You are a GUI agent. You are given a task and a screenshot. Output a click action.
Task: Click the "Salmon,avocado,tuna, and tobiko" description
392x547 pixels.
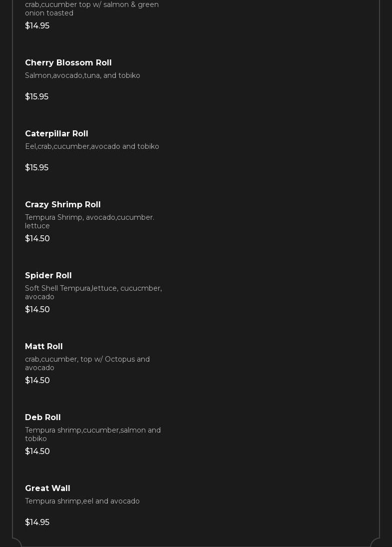click(x=82, y=76)
